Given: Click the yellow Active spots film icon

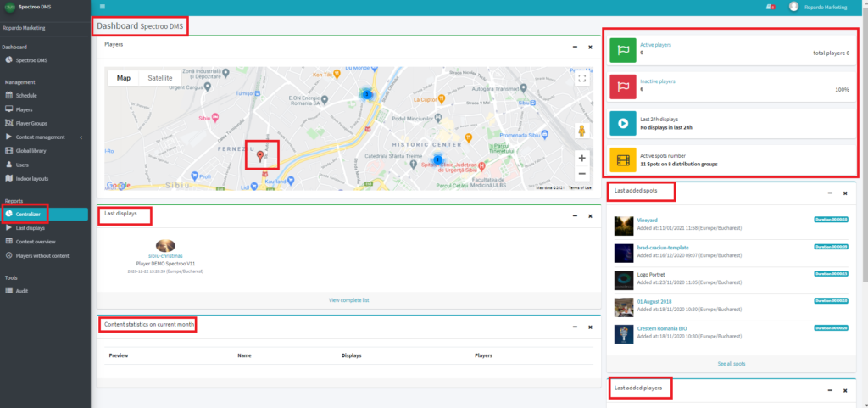Looking at the screenshot, I should (623, 160).
